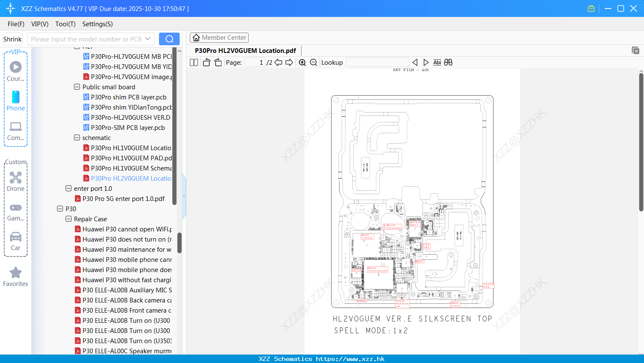Close the document tab via panel icon
The image size is (644, 363).
(x=636, y=50)
